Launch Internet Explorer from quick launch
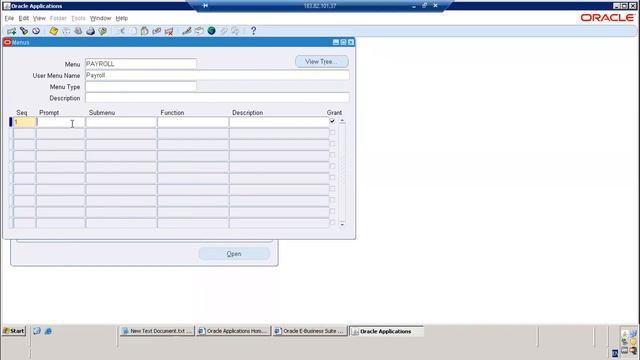The width and height of the screenshot is (640, 360). point(48,331)
